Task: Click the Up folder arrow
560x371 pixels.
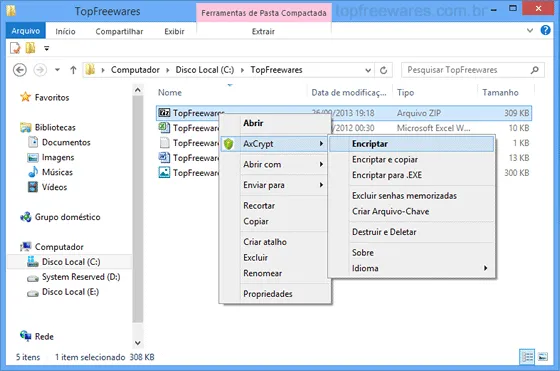Action: [x=73, y=70]
